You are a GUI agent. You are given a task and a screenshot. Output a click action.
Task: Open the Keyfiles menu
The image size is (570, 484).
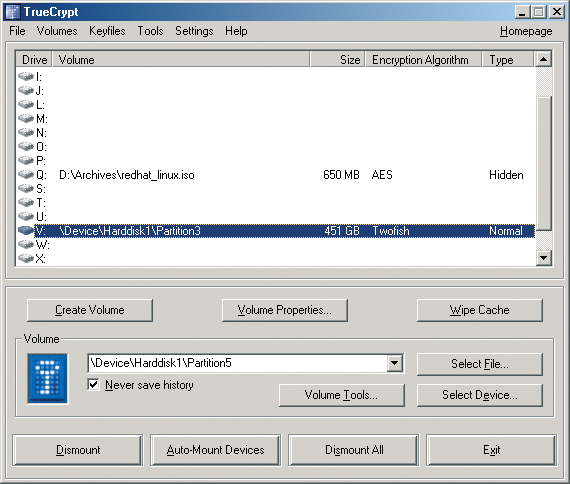(107, 31)
